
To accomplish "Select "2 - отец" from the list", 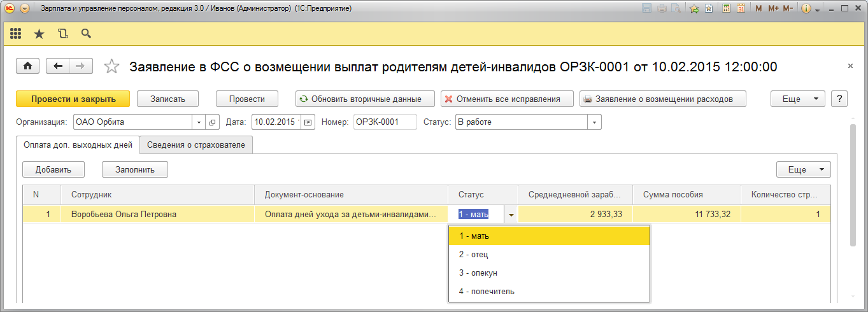I will click(474, 255).
